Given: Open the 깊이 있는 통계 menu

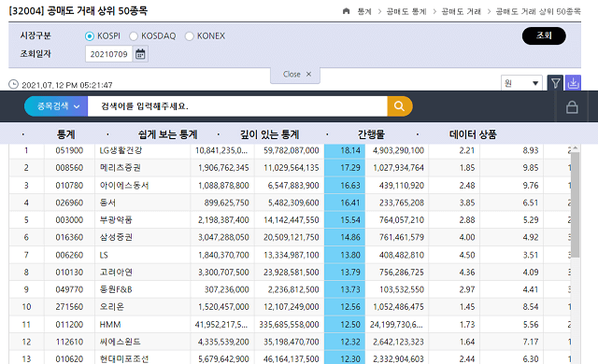Looking at the screenshot, I should click(270, 134).
